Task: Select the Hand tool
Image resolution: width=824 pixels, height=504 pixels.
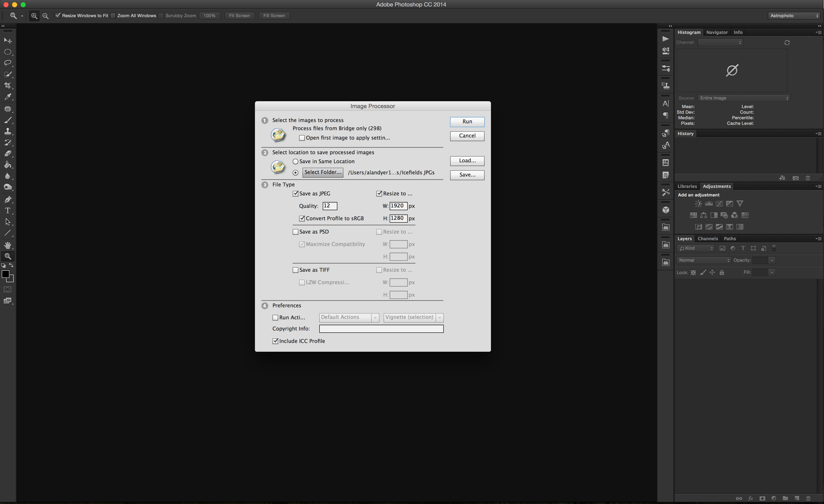Action: [x=7, y=245]
